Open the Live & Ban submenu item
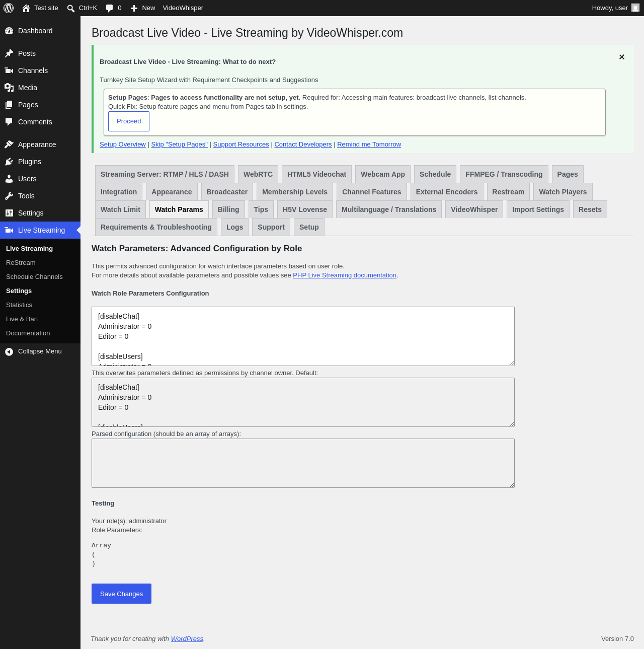This screenshot has height=649, width=644. (x=22, y=319)
